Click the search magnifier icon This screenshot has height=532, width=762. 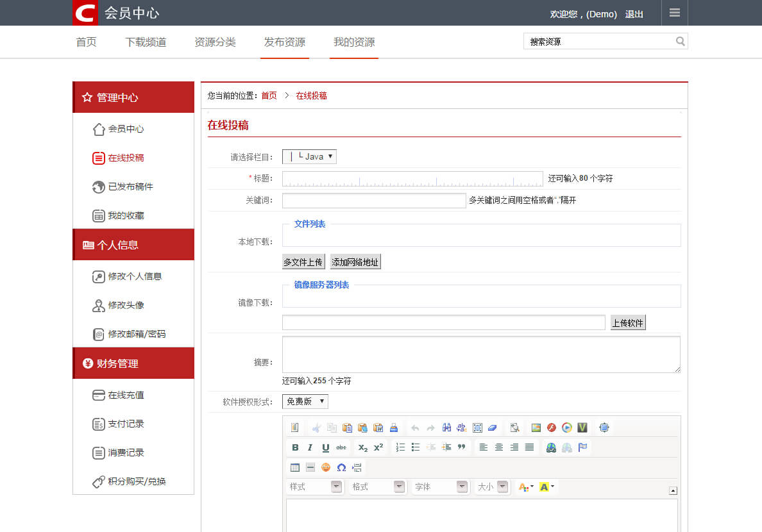681,41
